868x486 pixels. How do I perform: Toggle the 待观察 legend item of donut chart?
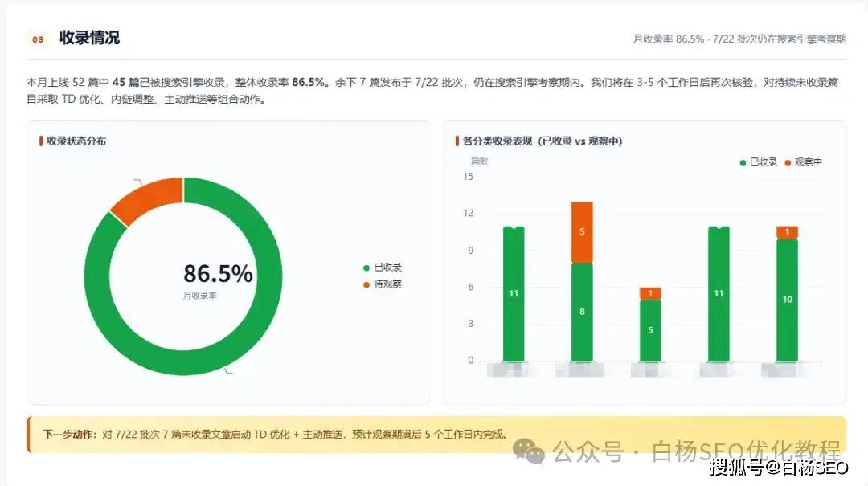(x=383, y=284)
